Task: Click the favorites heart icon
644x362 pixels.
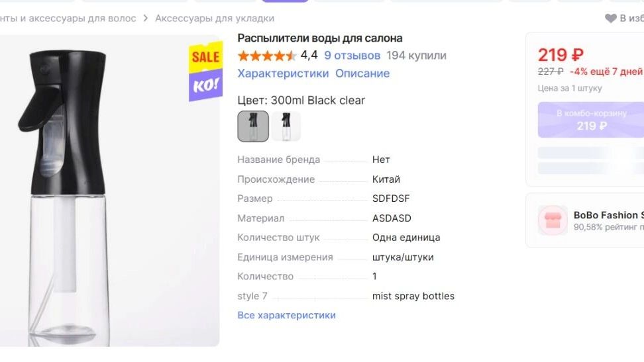Action: (611, 18)
